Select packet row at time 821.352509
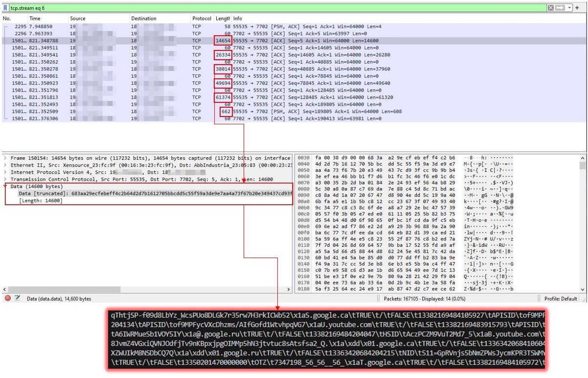 click(x=294, y=111)
